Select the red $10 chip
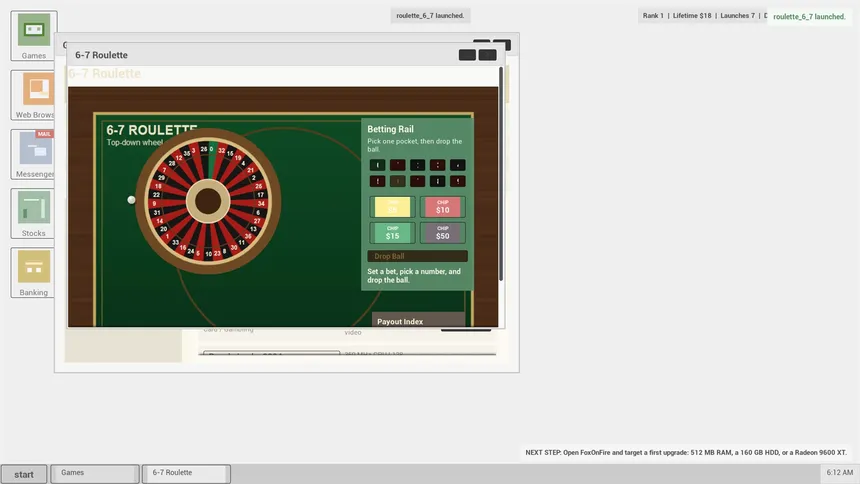The image size is (860, 484). tap(443, 207)
